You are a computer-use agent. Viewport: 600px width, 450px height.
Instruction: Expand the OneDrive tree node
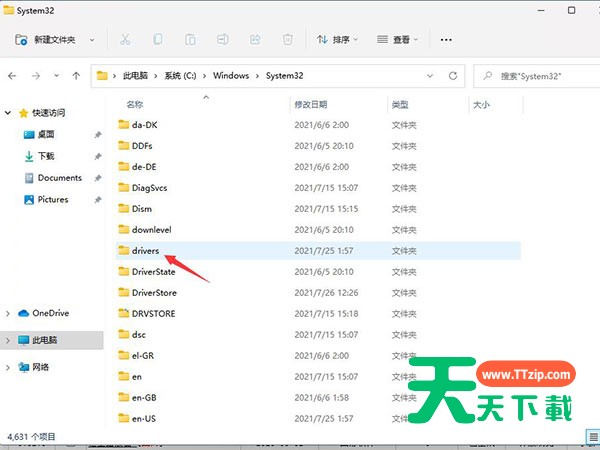click(x=10, y=313)
